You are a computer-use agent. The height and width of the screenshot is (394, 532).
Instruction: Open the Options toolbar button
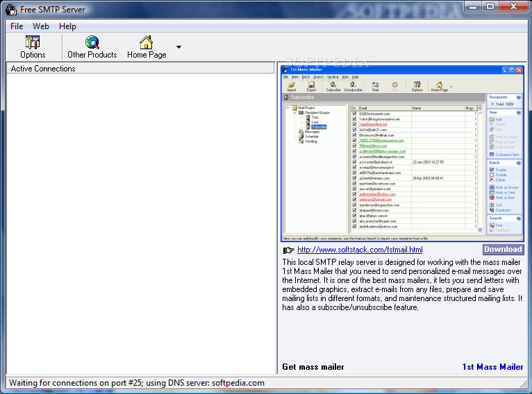[x=33, y=47]
